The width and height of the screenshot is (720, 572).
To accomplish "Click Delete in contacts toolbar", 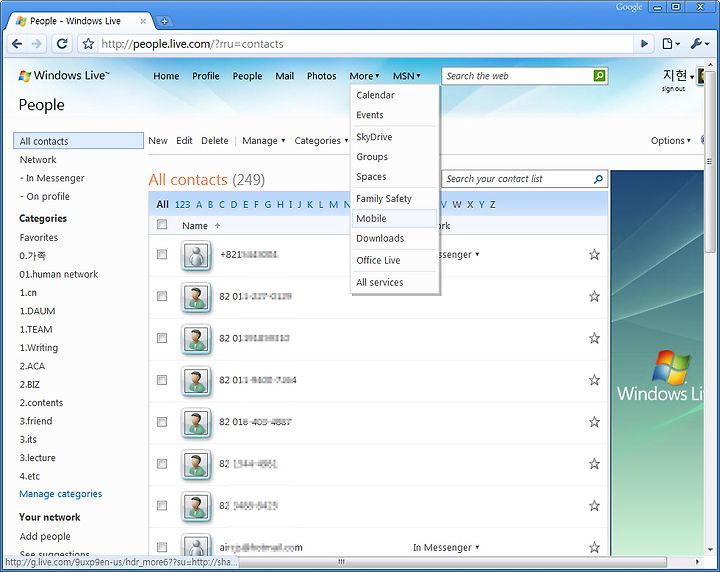I will (214, 140).
